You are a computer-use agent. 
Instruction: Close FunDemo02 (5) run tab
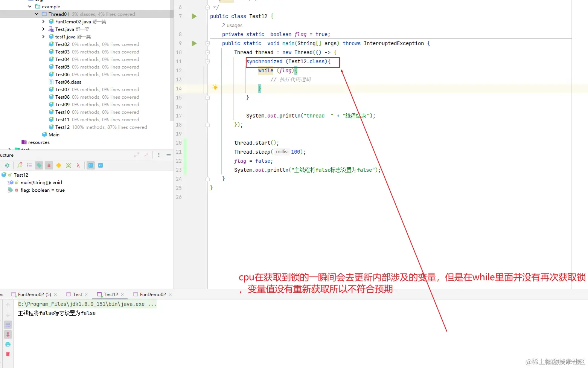click(55, 295)
